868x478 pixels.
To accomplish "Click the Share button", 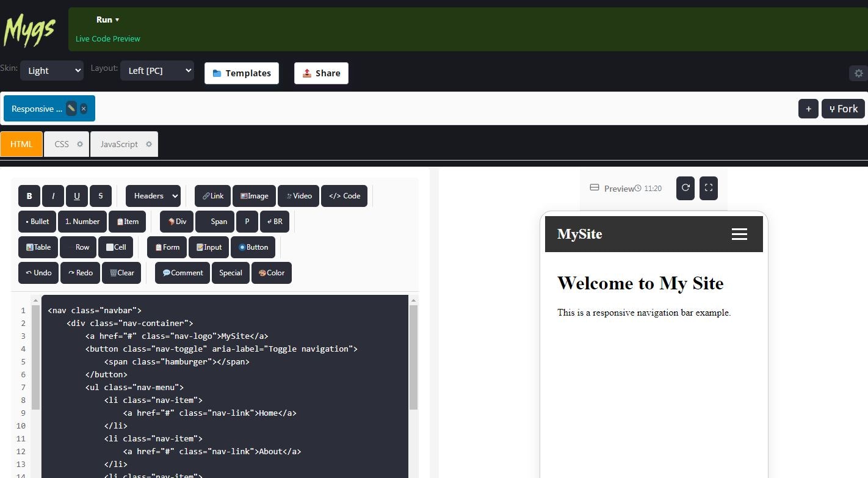I will tap(321, 73).
